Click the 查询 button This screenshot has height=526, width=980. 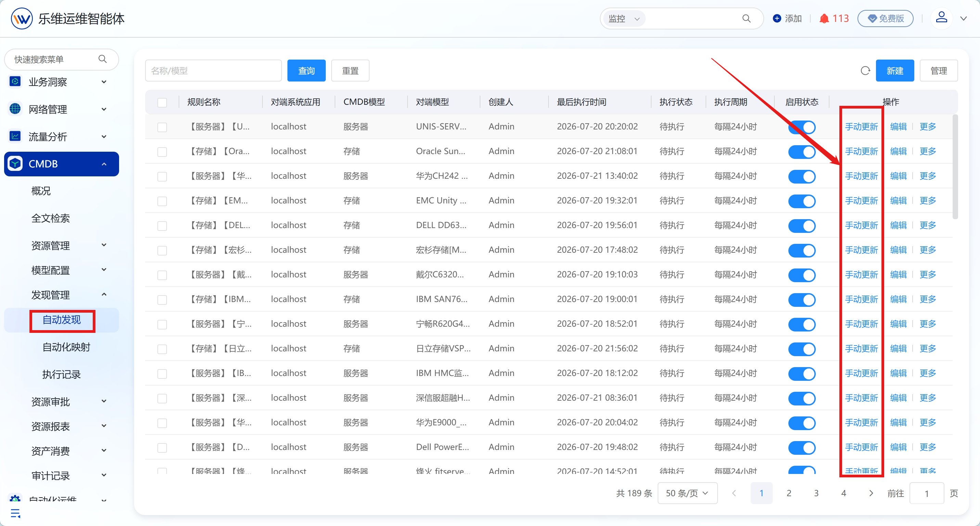(x=306, y=71)
